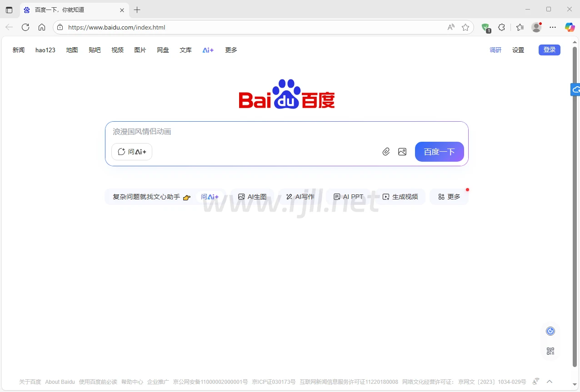Collapse footer using the up chevron
This screenshot has width=580, height=392.
[550, 382]
